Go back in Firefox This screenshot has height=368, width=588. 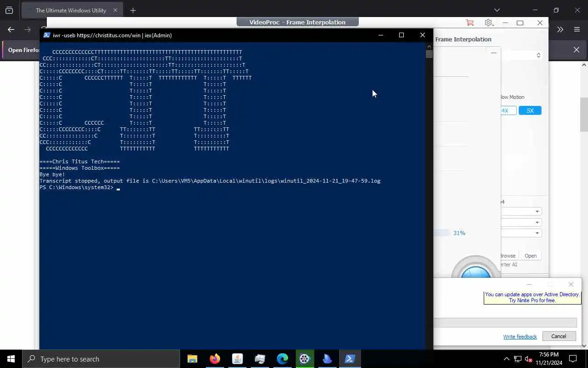point(11,29)
